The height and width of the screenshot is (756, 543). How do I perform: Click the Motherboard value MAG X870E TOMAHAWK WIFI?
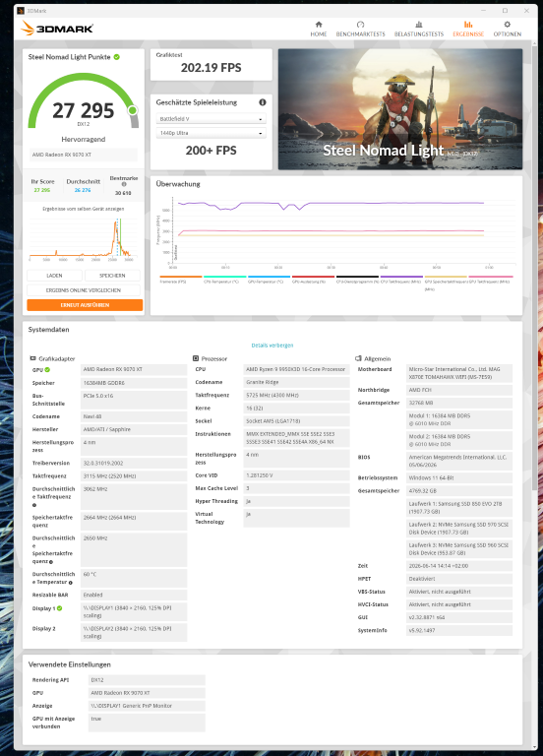coord(459,373)
